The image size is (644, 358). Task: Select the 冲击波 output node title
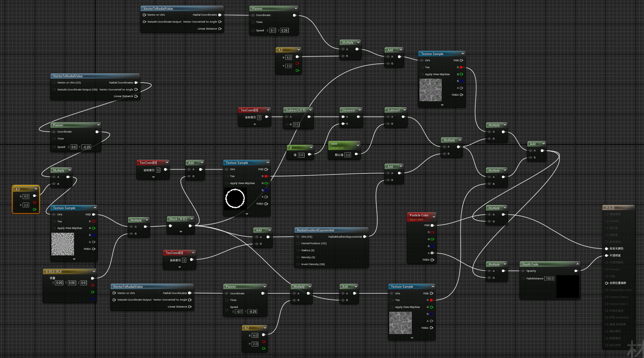pyautogui.click(x=610, y=207)
